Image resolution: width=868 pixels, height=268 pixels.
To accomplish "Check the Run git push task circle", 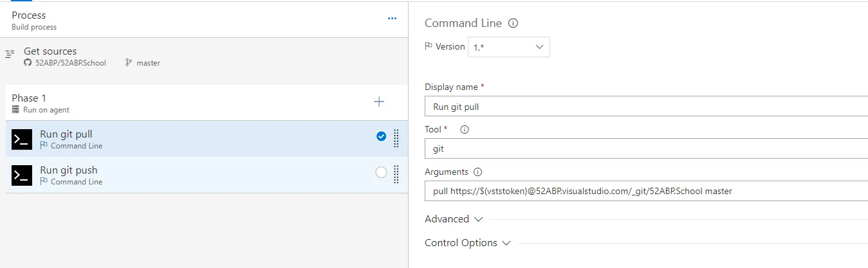I will click(x=381, y=172).
